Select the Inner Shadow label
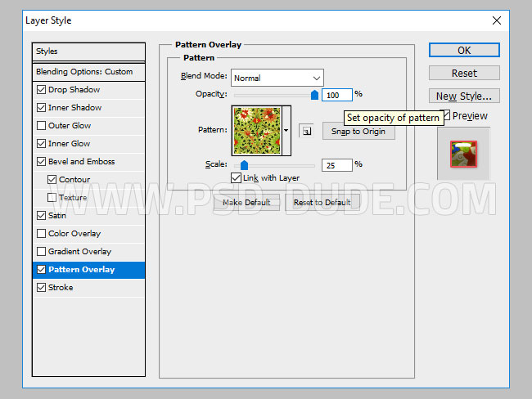The height and width of the screenshot is (399, 532). coord(75,107)
